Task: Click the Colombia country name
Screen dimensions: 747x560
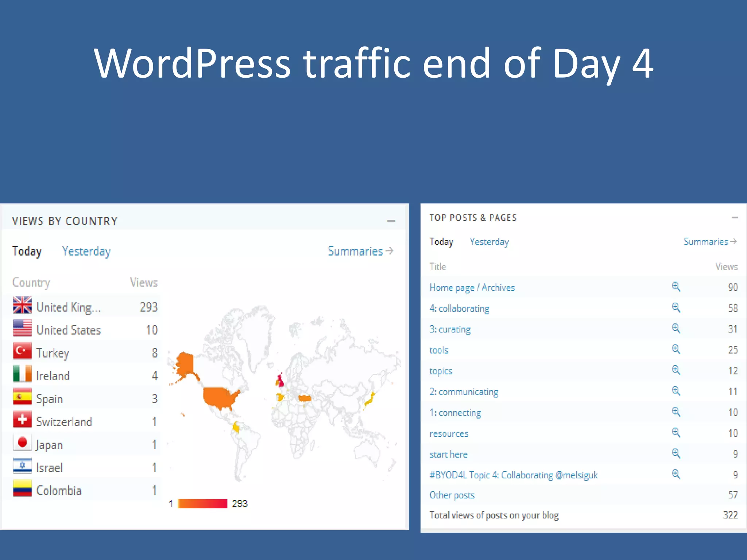Action: (59, 490)
